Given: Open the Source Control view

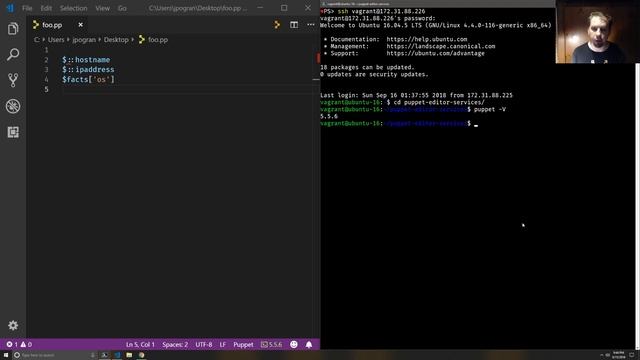Looking at the screenshot, I should click(13, 80).
